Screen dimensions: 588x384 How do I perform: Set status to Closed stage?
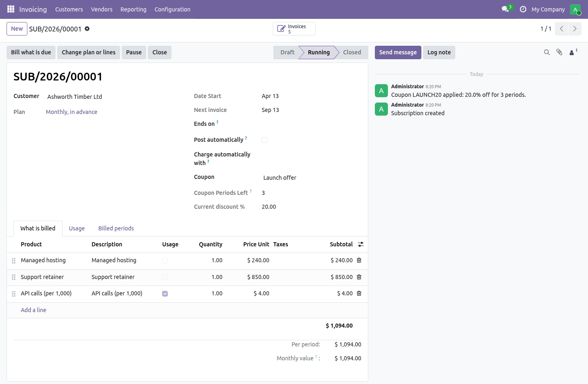(x=352, y=52)
